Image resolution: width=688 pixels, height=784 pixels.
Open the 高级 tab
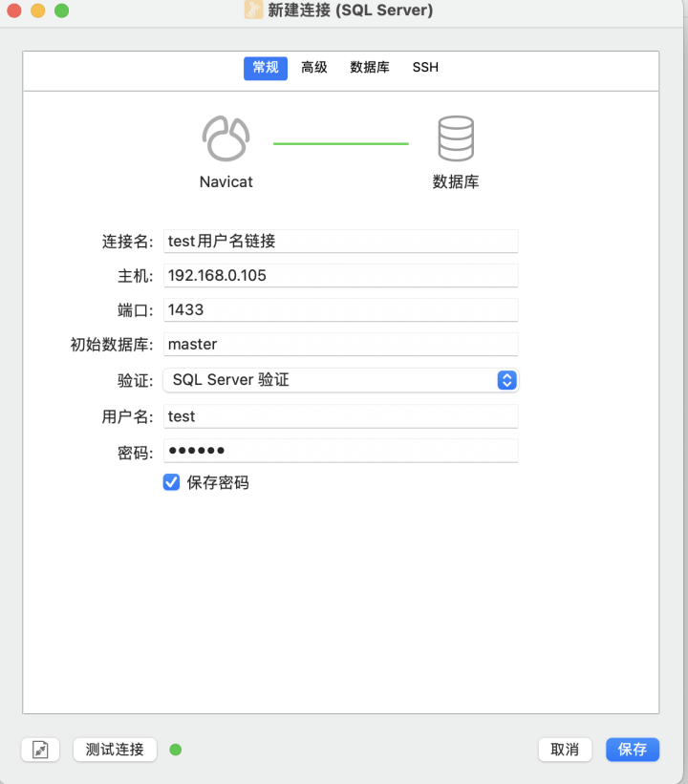pyautogui.click(x=314, y=68)
